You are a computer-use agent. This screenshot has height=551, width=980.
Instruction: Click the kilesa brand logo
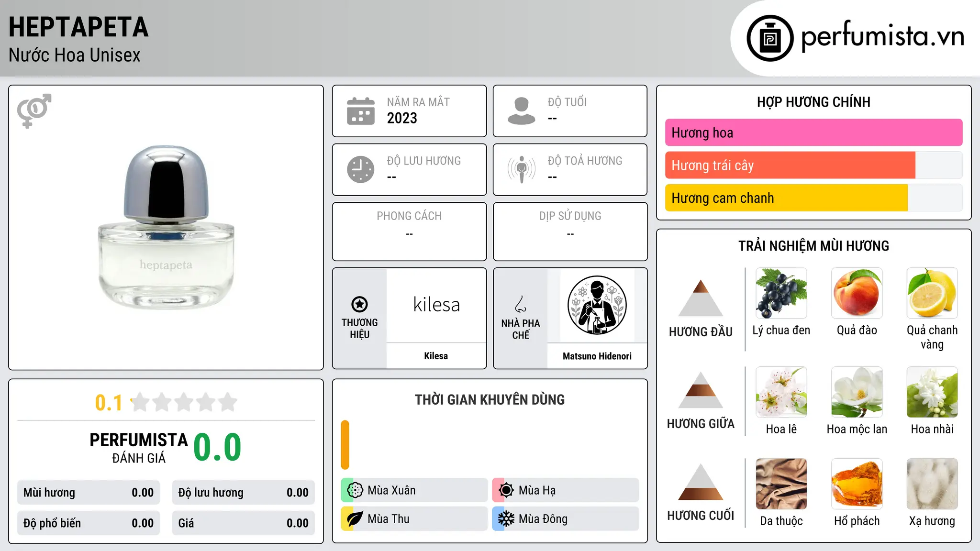click(x=436, y=305)
